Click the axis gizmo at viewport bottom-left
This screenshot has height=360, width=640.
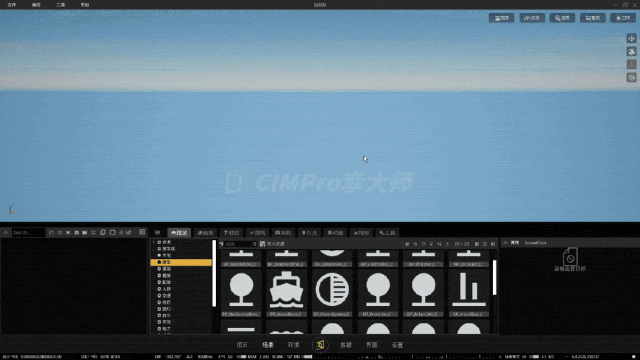(13, 209)
